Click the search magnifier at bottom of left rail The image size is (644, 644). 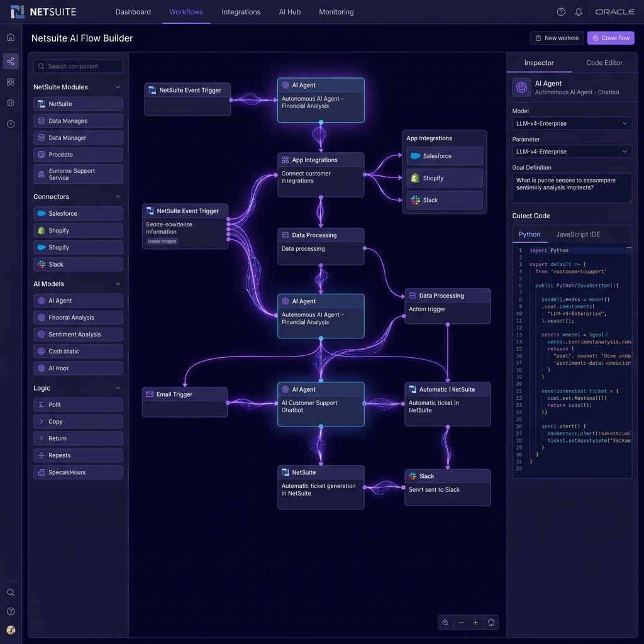pos(11,592)
